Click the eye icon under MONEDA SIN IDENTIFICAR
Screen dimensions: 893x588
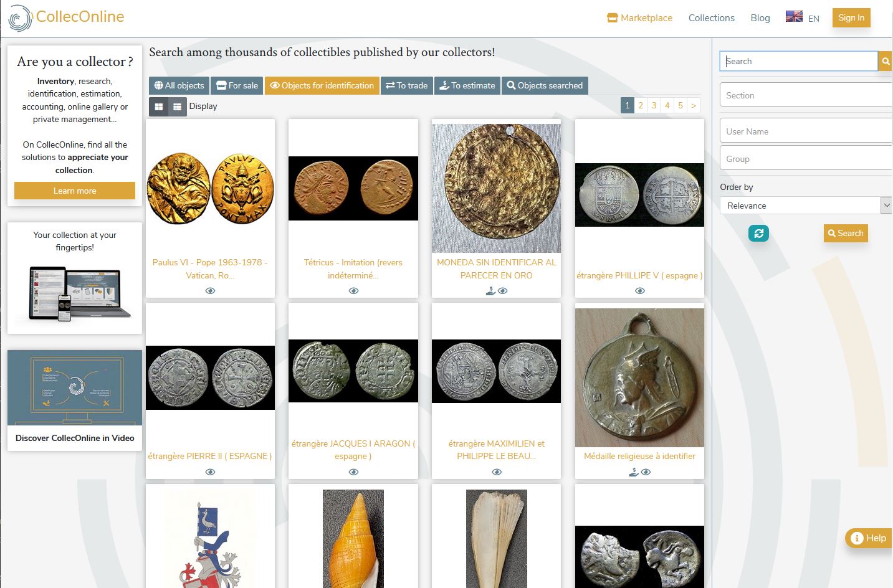(503, 291)
